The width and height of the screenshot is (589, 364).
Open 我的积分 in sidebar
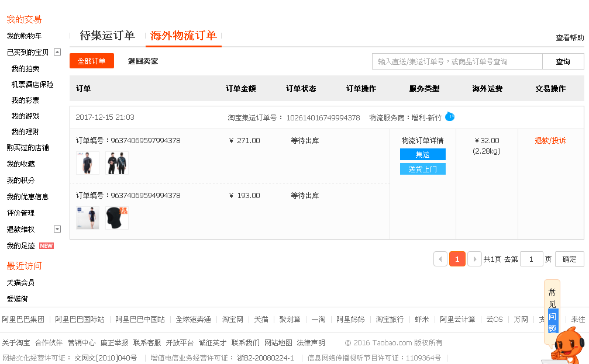click(20, 181)
